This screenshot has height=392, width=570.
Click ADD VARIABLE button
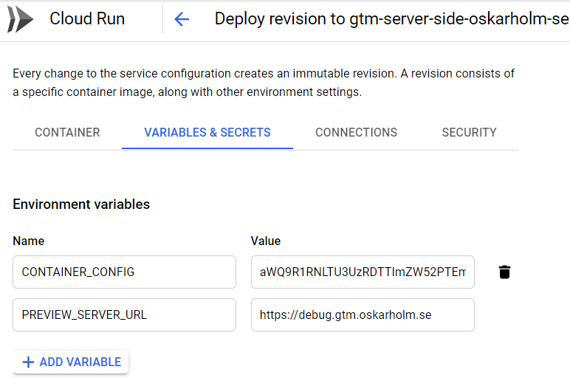point(71,362)
